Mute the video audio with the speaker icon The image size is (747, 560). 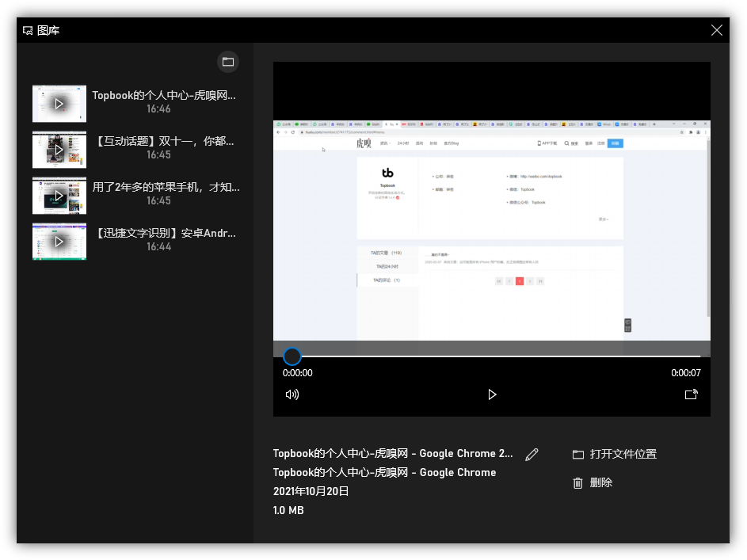(292, 394)
